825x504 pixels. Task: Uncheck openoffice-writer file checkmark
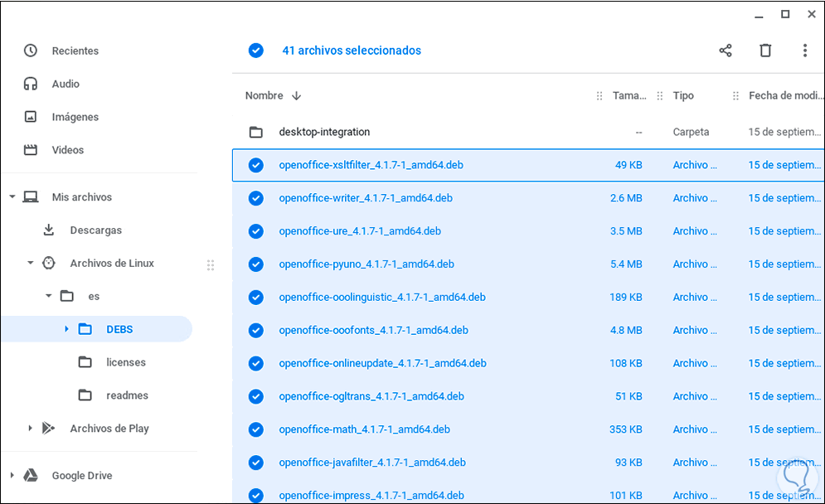(x=255, y=198)
